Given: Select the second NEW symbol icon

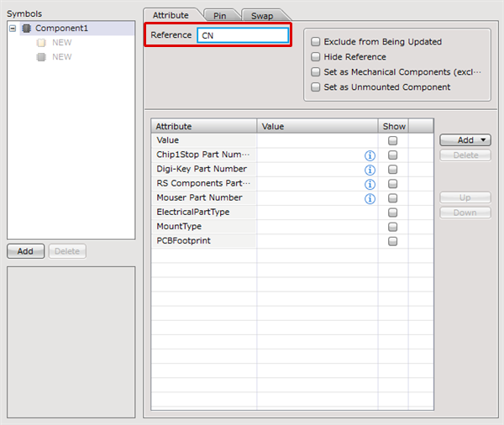Looking at the screenshot, I should [x=41, y=57].
